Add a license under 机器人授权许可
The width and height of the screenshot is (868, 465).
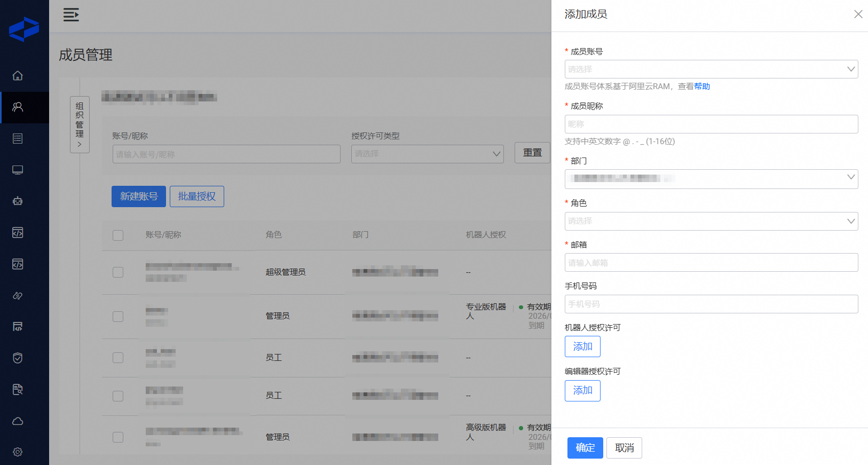point(582,346)
